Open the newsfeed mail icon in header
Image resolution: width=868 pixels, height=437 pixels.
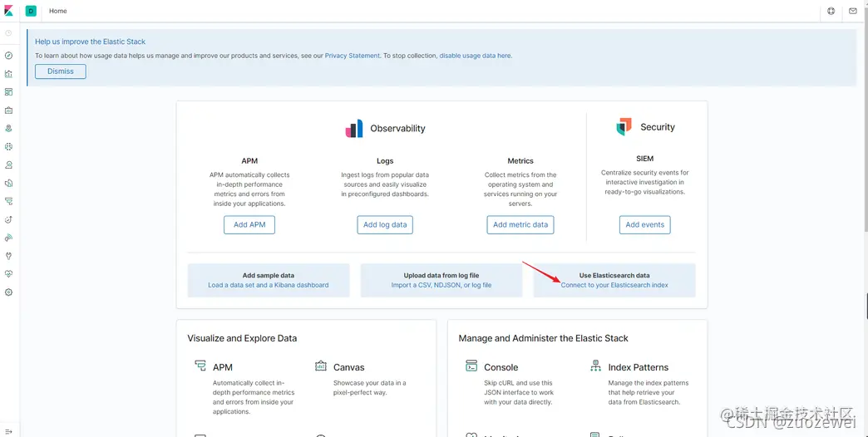click(852, 11)
